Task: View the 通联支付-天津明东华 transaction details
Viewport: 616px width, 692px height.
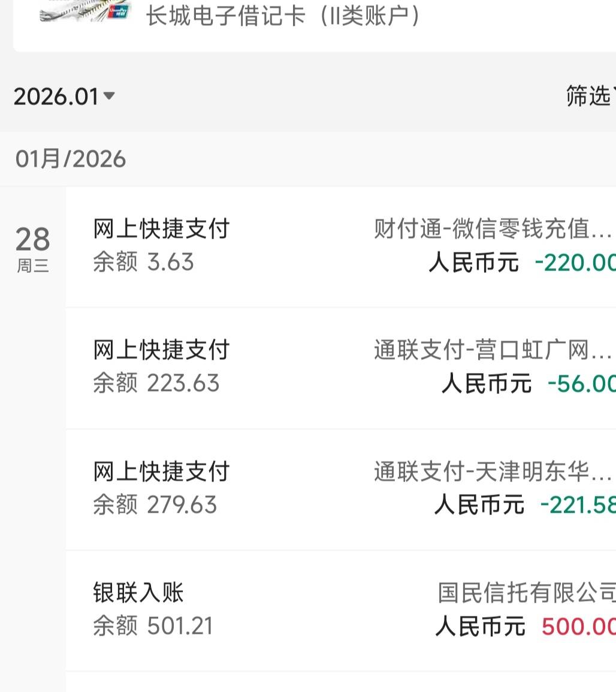Action: pos(493,472)
